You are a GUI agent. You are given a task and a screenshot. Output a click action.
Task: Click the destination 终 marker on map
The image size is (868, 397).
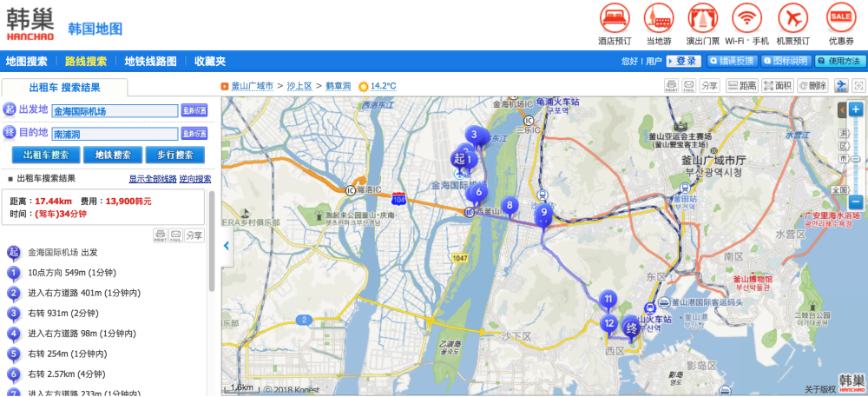tap(631, 328)
